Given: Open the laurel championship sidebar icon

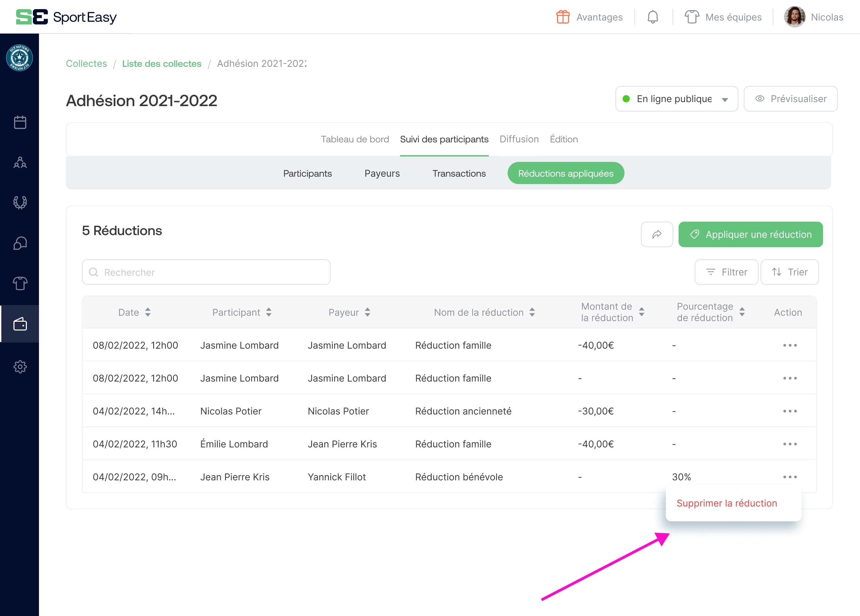Looking at the screenshot, I should click(20, 203).
